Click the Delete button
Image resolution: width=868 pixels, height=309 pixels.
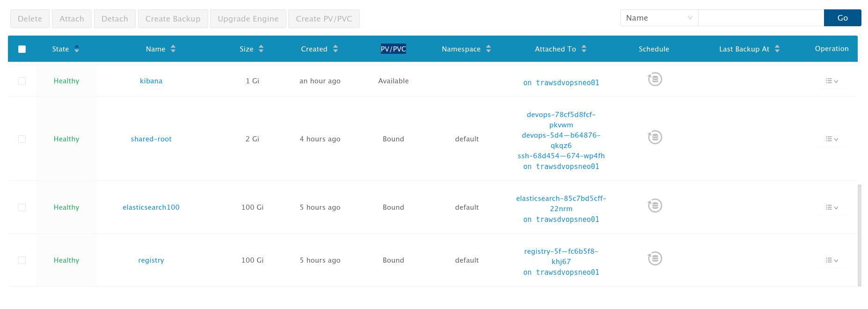[x=30, y=19]
